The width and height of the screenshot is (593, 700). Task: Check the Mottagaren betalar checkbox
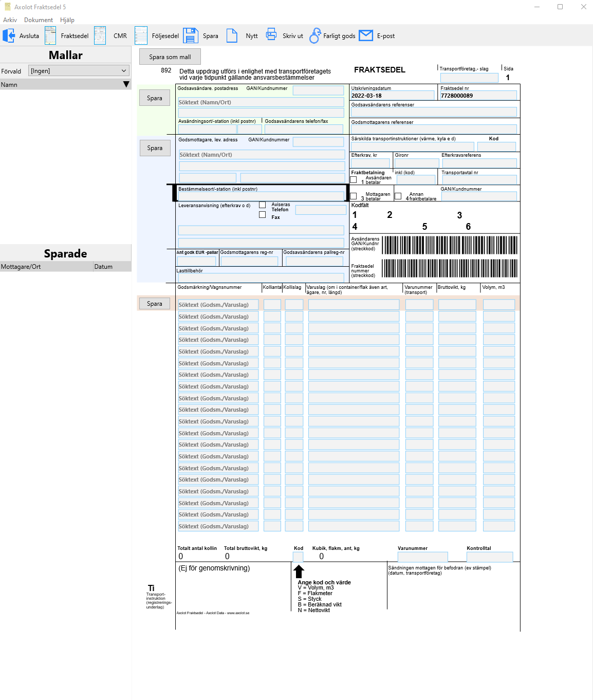tap(354, 196)
